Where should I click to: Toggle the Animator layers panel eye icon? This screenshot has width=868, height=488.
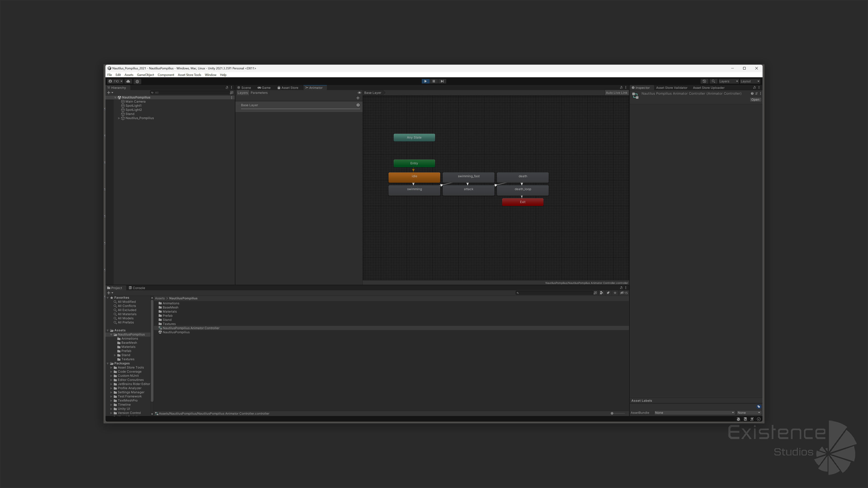(x=359, y=93)
